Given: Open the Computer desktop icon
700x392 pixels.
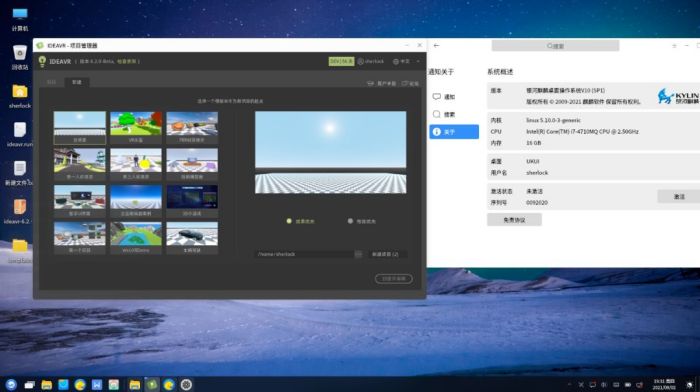Looking at the screenshot, I should tap(20, 19).
